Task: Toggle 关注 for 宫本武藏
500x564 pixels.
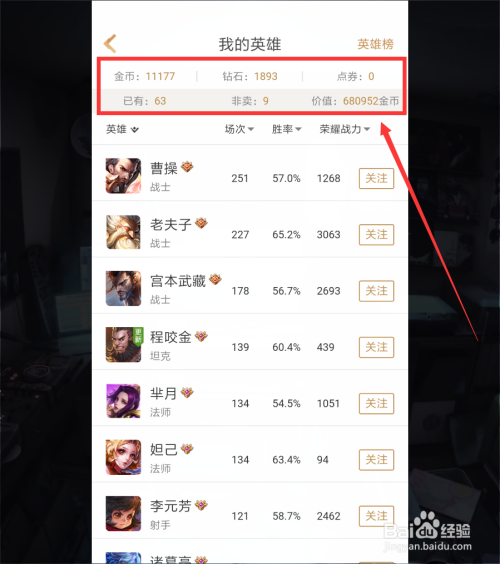Action: coord(376,291)
